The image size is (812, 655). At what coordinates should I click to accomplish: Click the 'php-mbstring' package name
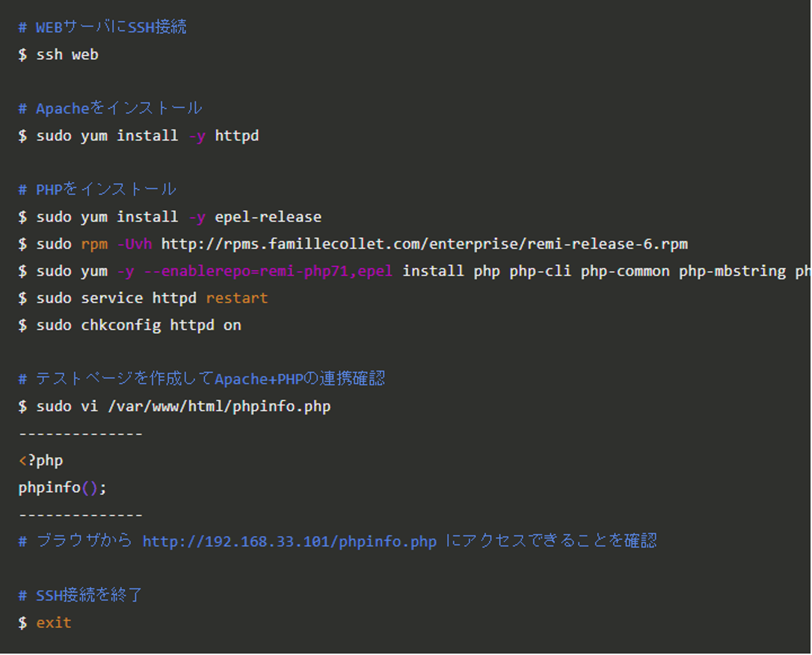pyautogui.click(x=732, y=271)
